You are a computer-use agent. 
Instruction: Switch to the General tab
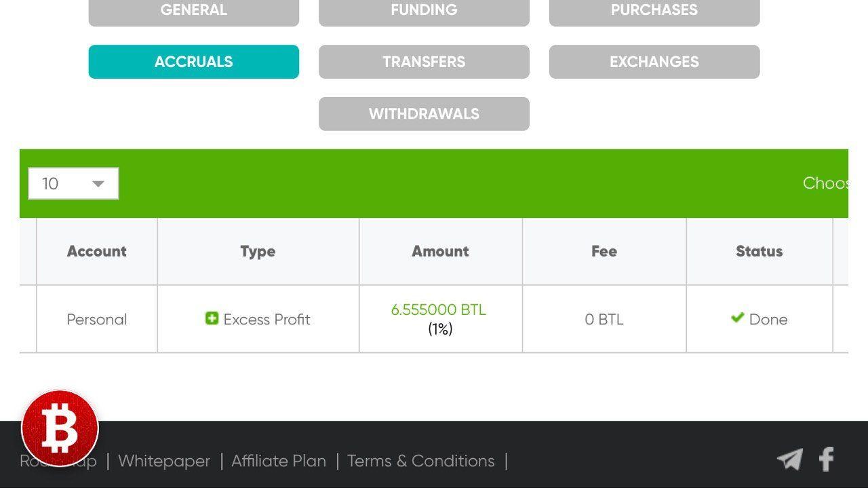[193, 11]
